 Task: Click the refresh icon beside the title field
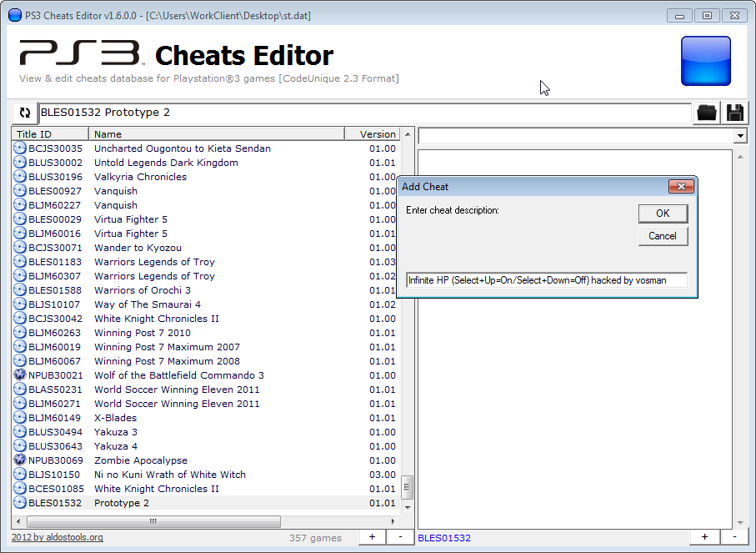coord(24,113)
